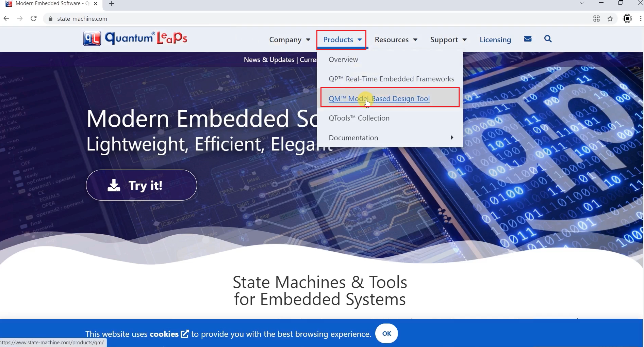Accept cookies with the OK button
The width and height of the screenshot is (644, 347).
386,334
